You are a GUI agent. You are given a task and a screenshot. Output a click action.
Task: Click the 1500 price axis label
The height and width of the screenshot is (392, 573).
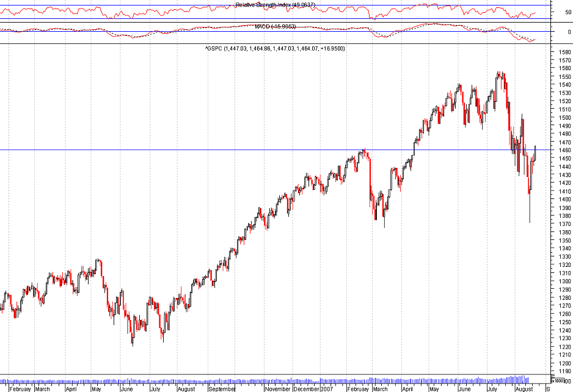coord(565,117)
